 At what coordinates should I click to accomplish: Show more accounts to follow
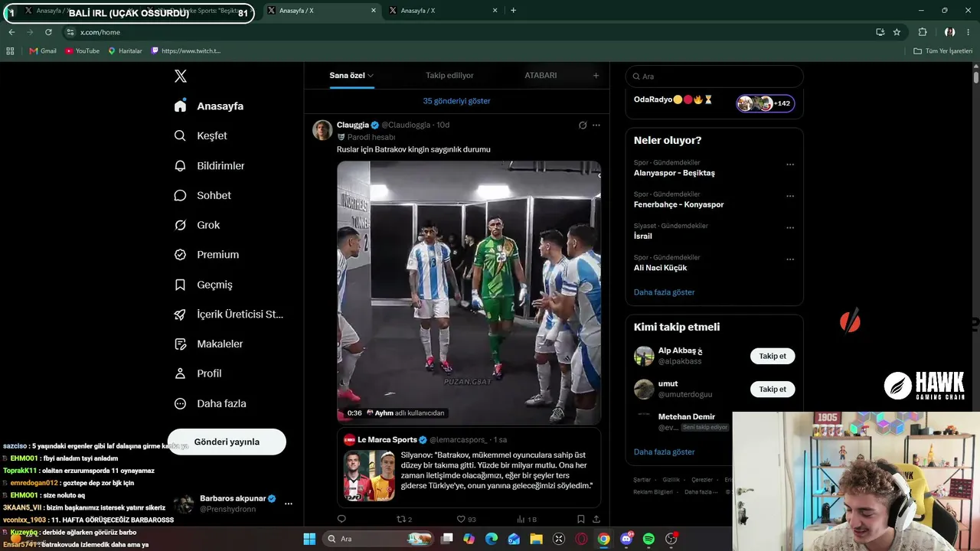click(x=664, y=452)
